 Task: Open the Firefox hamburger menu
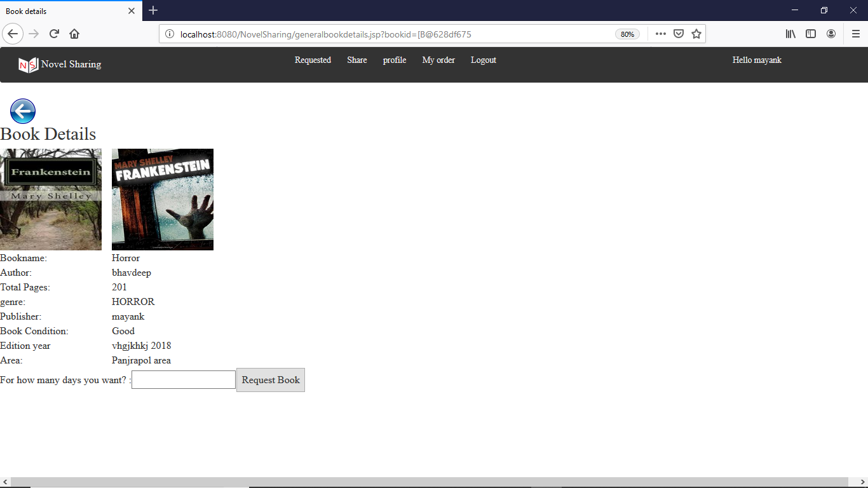point(856,34)
